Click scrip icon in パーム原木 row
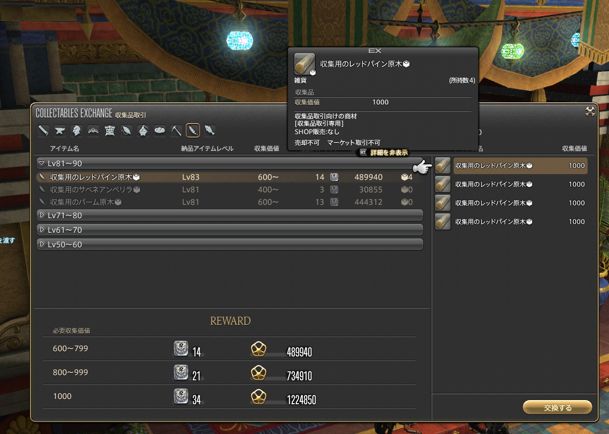The image size is (609, 434). (x=334, y=202)
